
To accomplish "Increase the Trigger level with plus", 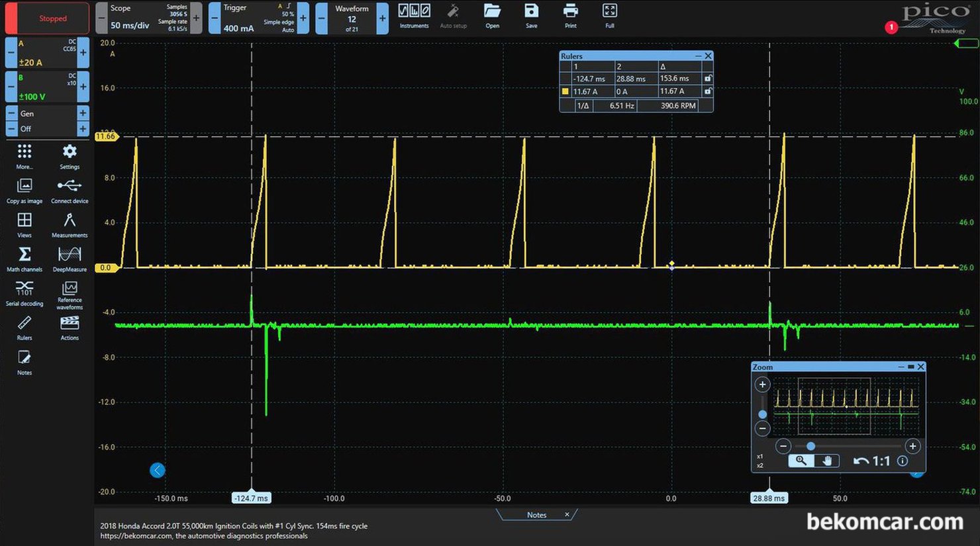I will (x=303, y=19).
